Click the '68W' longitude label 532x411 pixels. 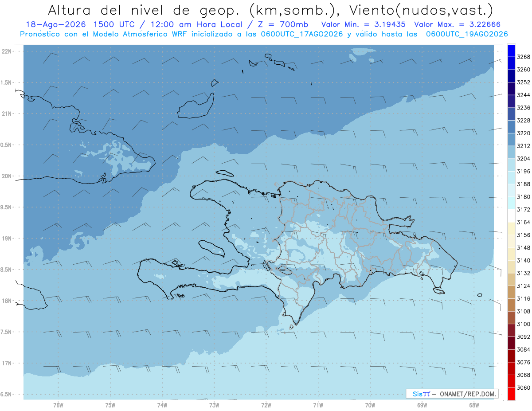point(474,405)
